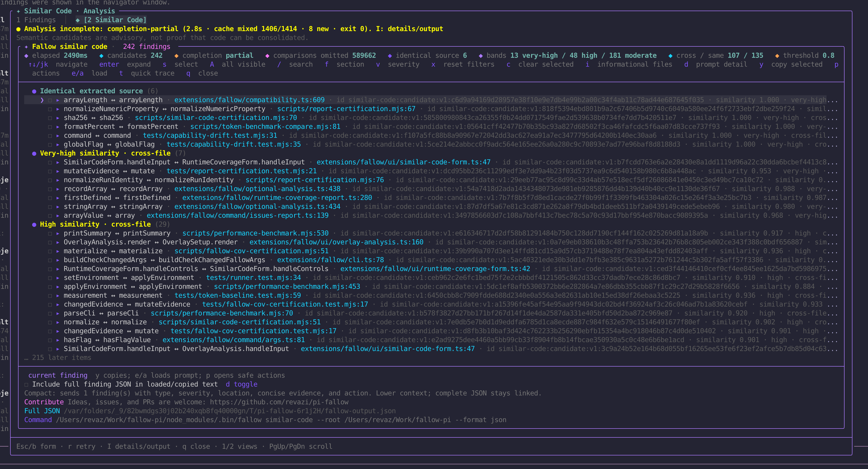
Task: Expand the command ↔ command finding triangle
Action: click(x=58, y=136)
